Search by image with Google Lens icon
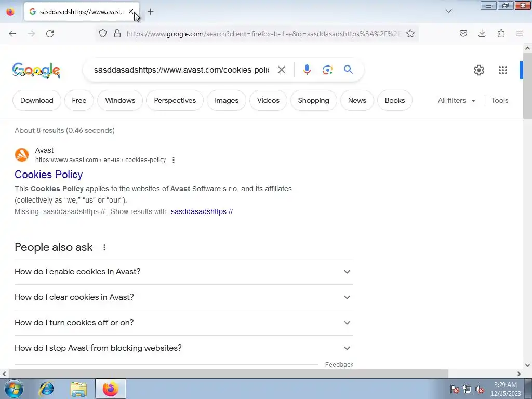 click(327, 70)
